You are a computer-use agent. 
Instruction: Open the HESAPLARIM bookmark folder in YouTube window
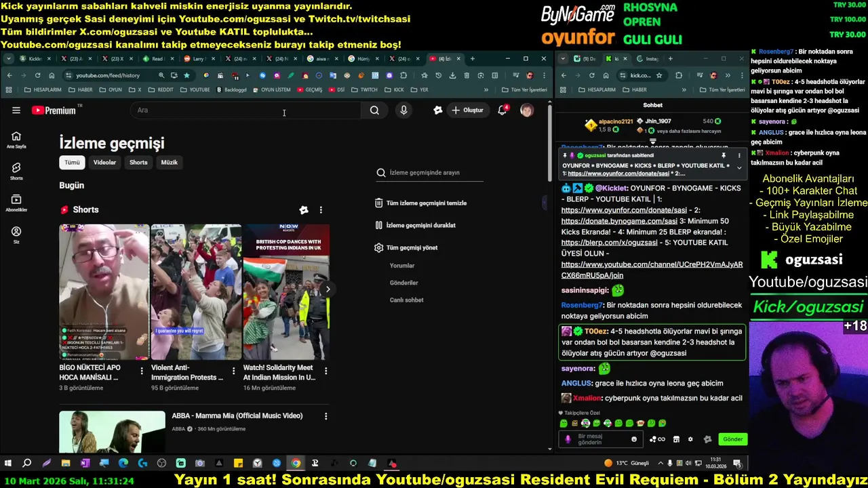pyautogui.click(x=43, y=89)
